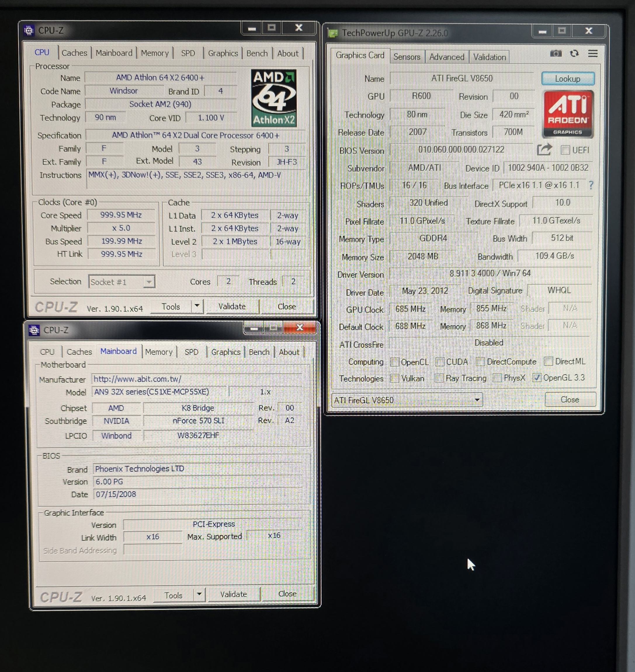The width and height of the screenshot is (635, 672).
Task: Switch to the Sensors tab in GPU-Z
Action: coord(407,57)
